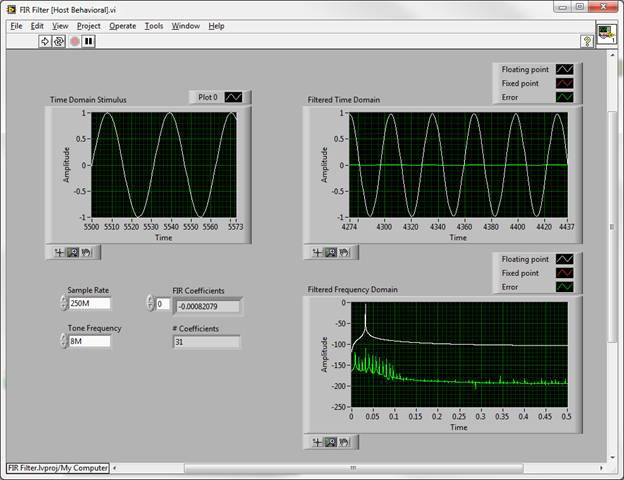Abort execution with the red stop button
624x480 pixels.
[x=74, y=41]
